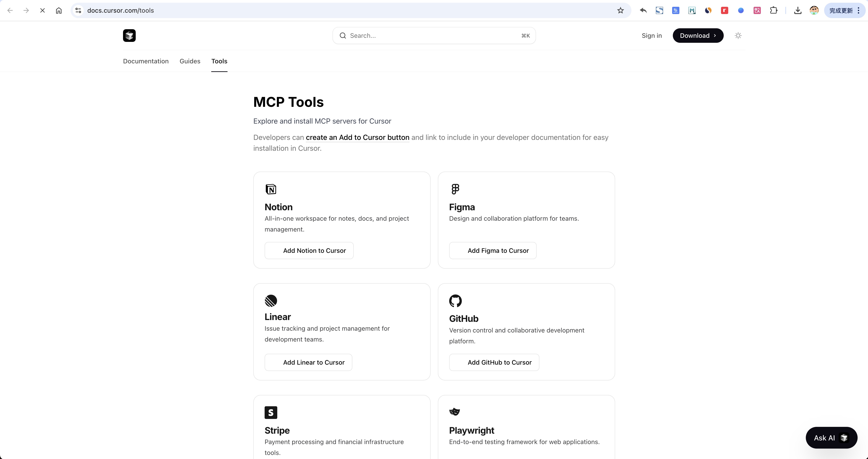Screen dimensions: 868x459
Task: Open the Ask AI chat button
Action: (x=831, y=438)
